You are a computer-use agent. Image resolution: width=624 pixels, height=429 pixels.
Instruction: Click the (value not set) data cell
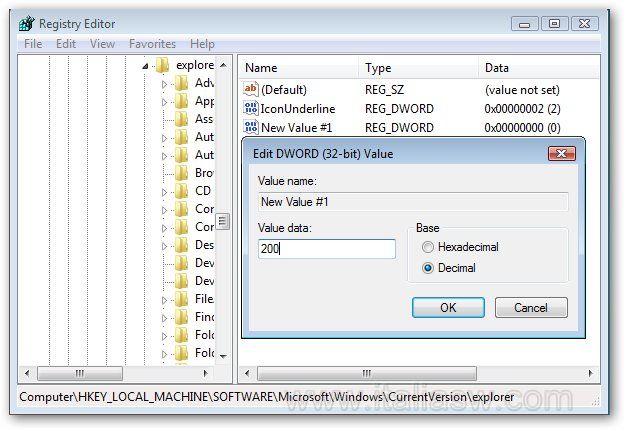click(522, 90)
